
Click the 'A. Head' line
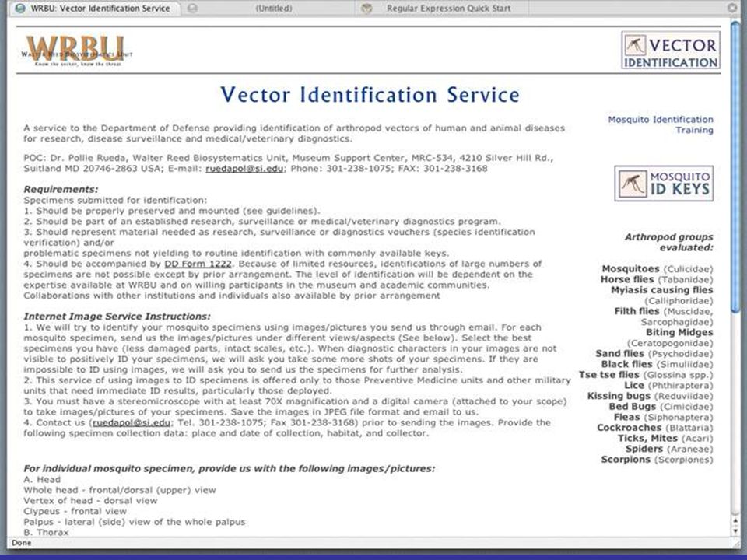42,480
